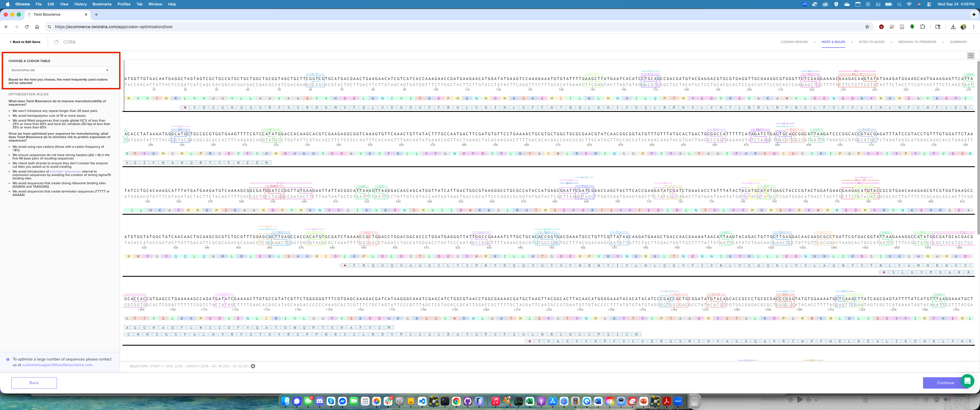Open a new browser tab

coord(96,15)
